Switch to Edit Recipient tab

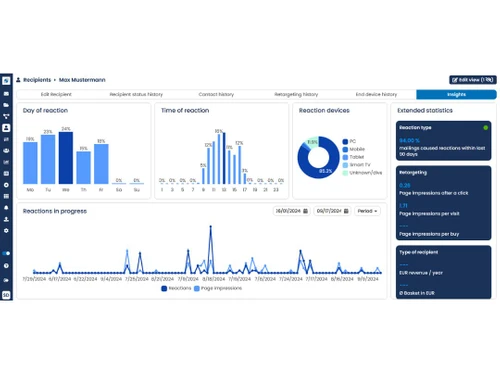click(56, 94)
